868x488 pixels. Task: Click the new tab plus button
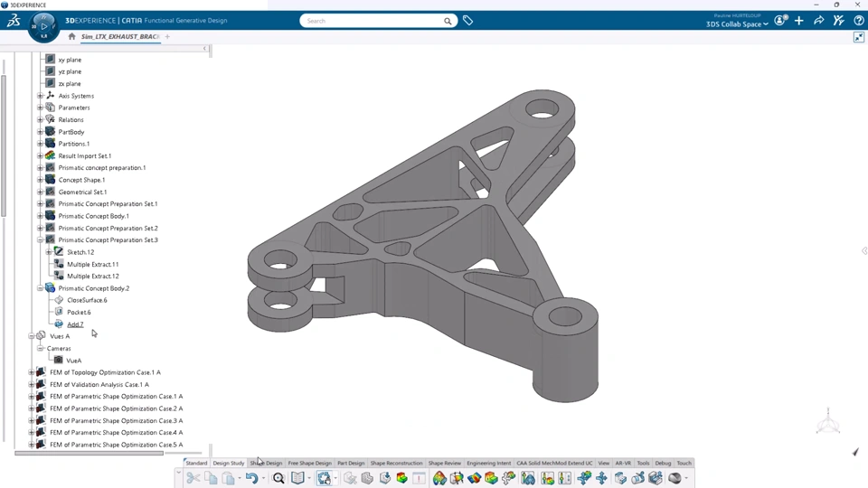[x=167, y=36]
